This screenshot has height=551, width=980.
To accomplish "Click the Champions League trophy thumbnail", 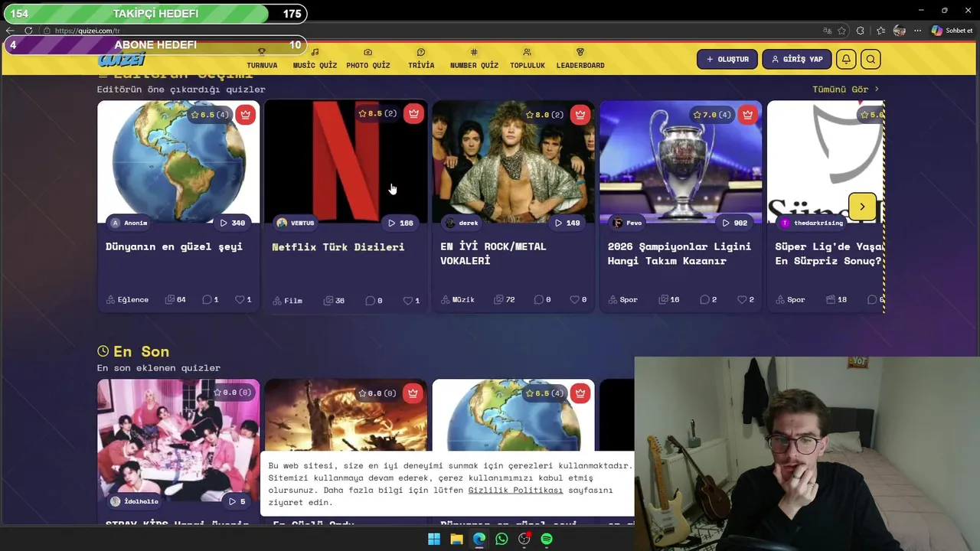I will 681,161.
